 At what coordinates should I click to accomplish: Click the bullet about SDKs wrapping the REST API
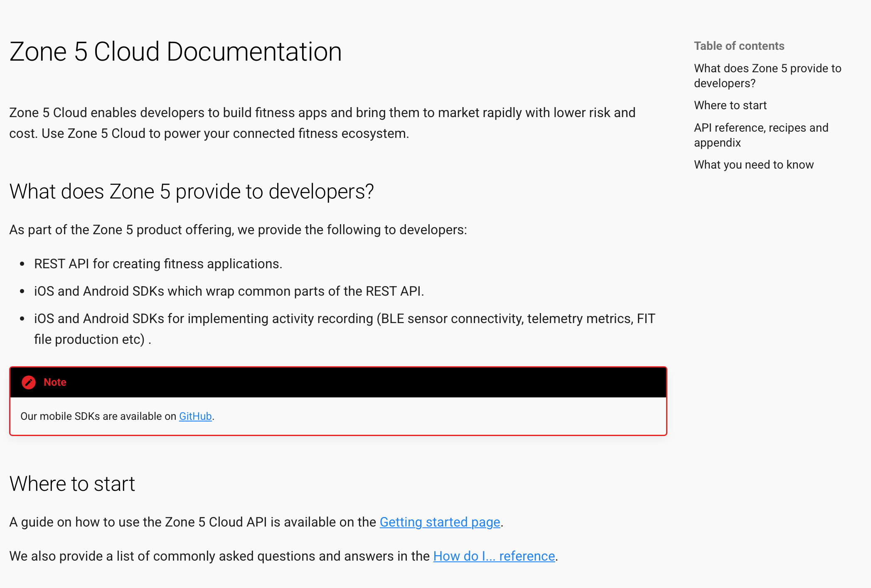click(229, 291)
